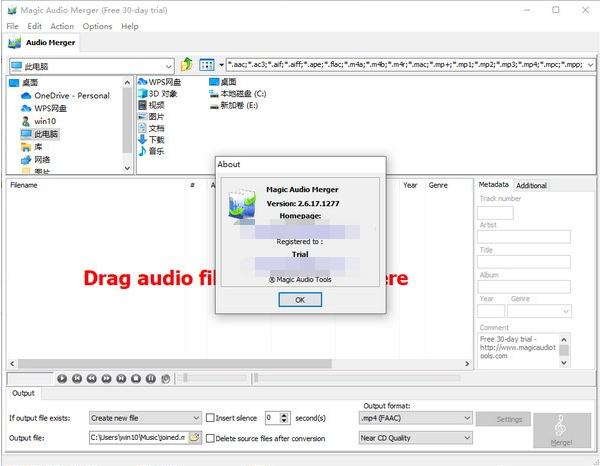Expand the Near CD Quality dropdown
Image resolution: width=600 pixels, height=466 pixels.
(x=466, y=437)
